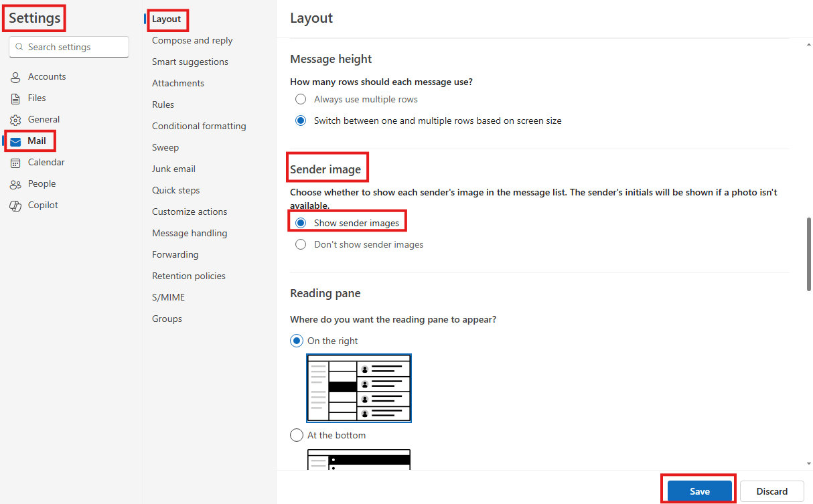
Task: Open the Rules settings category
Action: [x=163, y=104]
